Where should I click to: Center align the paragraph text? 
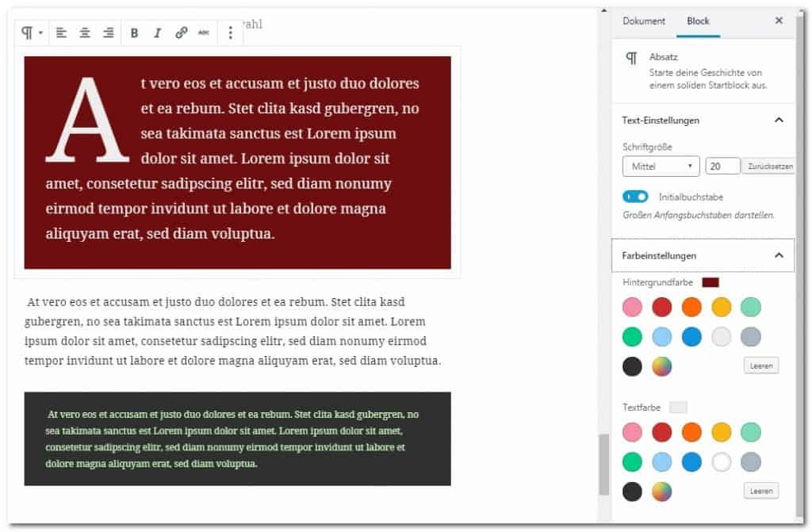[x=84, y=33]
